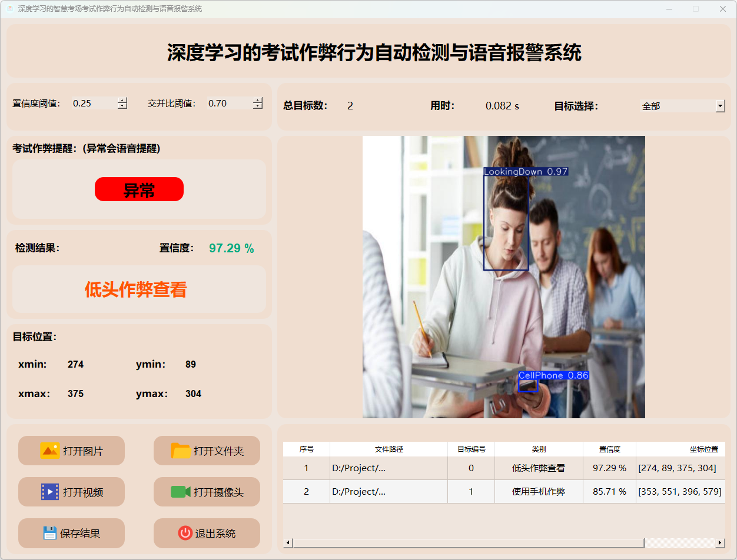
Task: Click the 目标编号 column header
Action: coord(472,449)
